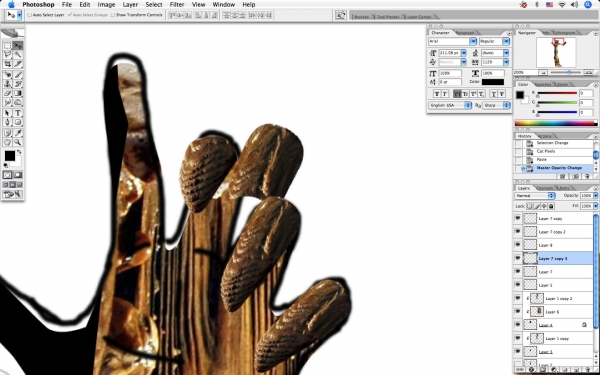Swap foreground and background colors
Screen dimensions: 600x375
coord(19,152)
